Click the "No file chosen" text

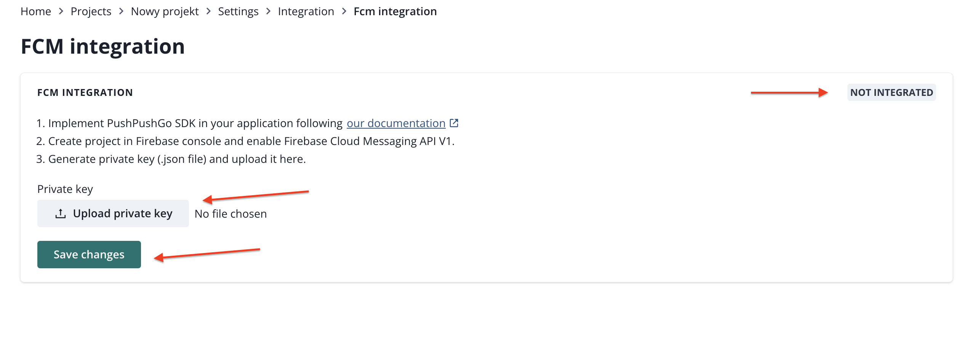[x=231, y=214]
